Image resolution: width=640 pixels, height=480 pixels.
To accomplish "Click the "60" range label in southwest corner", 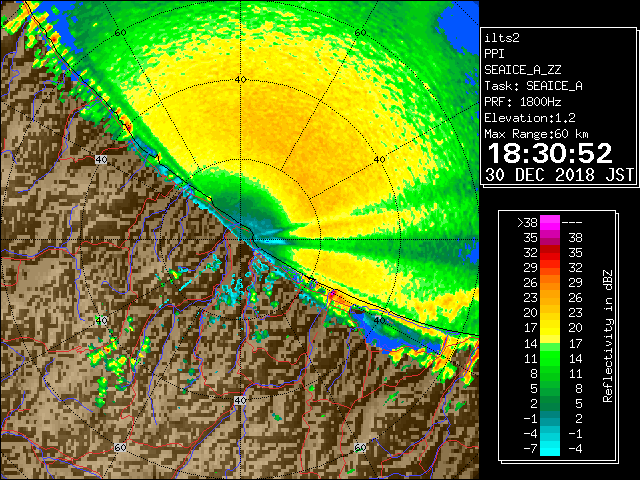I will tap(120, 448).
